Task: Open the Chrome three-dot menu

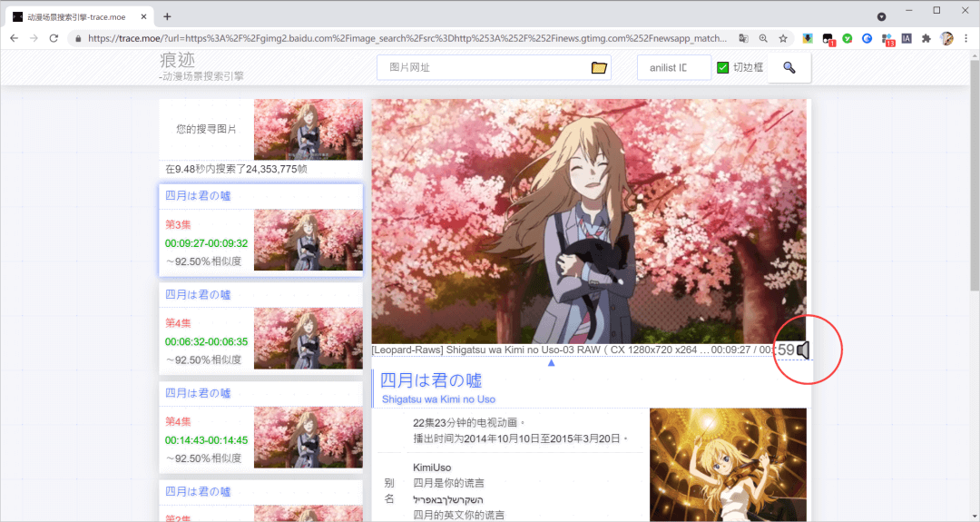Action: [x=966, y=38]
